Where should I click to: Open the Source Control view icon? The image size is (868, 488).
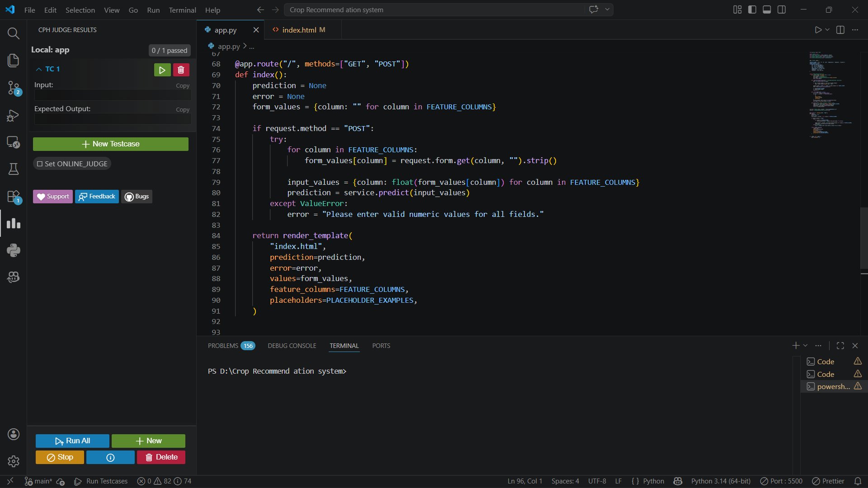pos(13,87)
